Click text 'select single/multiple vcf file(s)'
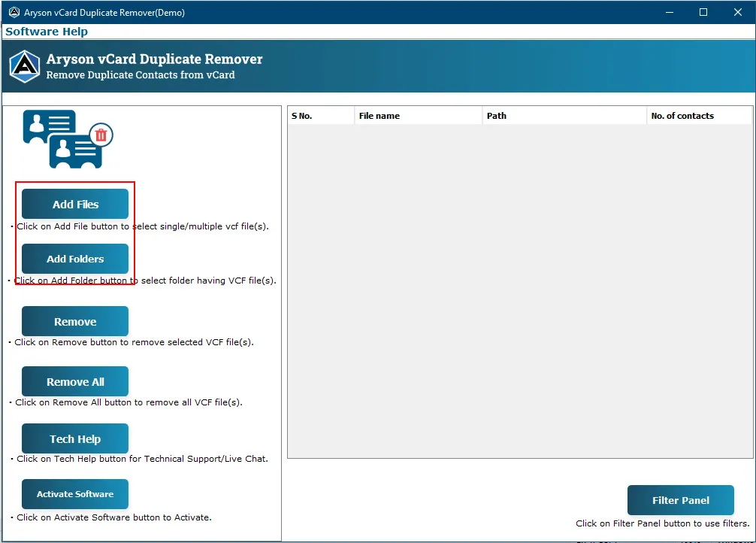Image resolution: width=756 pixels, height=543 pixels. (200, 226)
